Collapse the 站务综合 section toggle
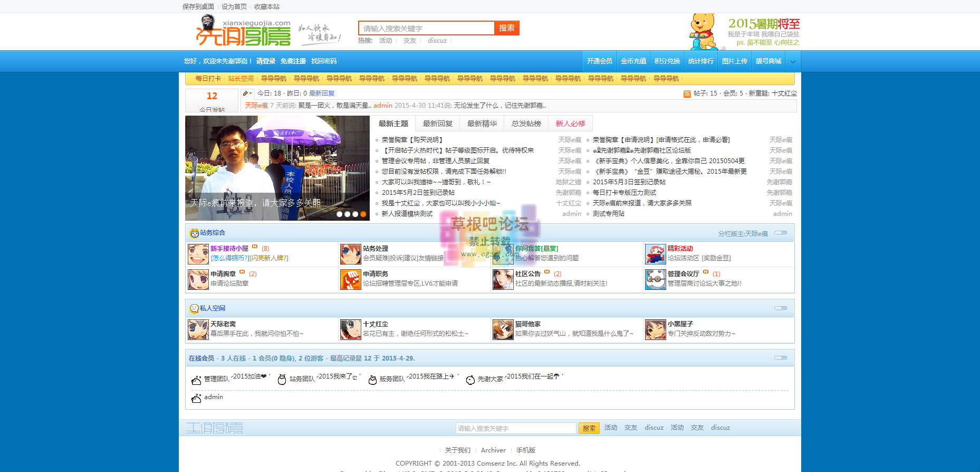This screenshot has height=472, width=980. [781, 233]
